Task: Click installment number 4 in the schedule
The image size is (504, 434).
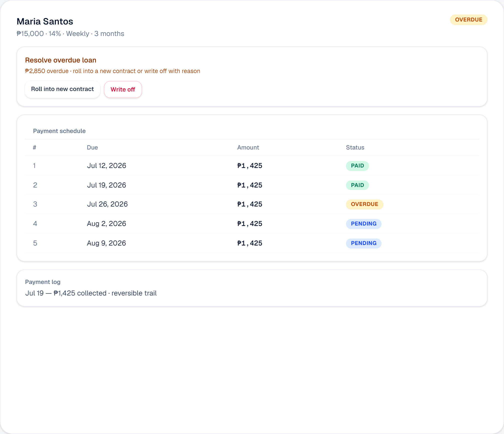Action: 35,224
